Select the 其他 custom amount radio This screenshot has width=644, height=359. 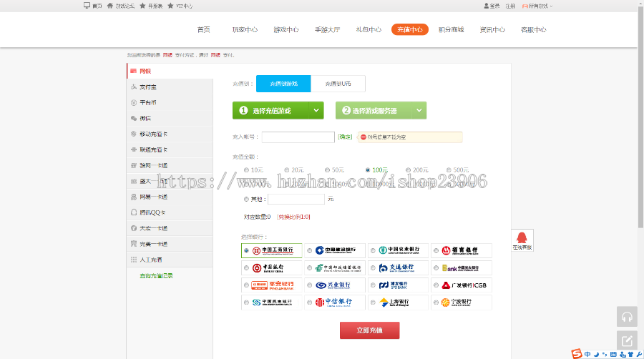click(x=246, y=199)
